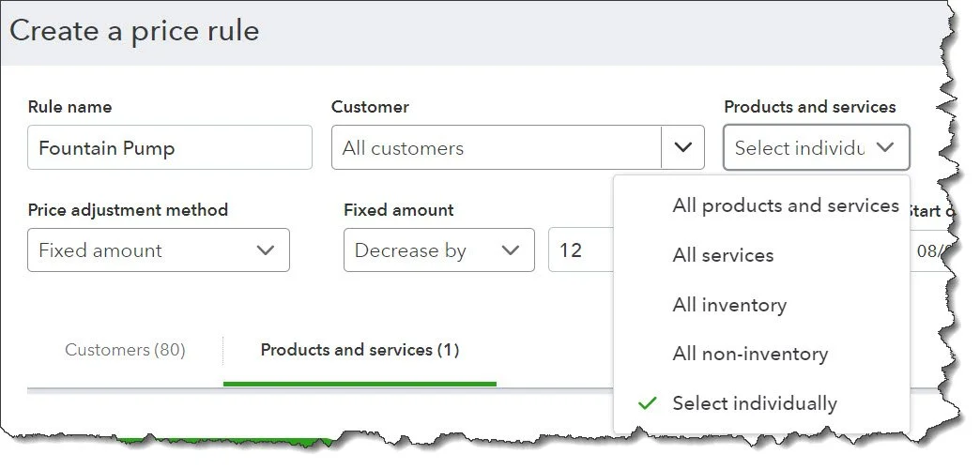The height and width of the screenshot is (469, 980).
Task: Click the Rule name field containing Fountain Pump
Action: tap(169, 148)
